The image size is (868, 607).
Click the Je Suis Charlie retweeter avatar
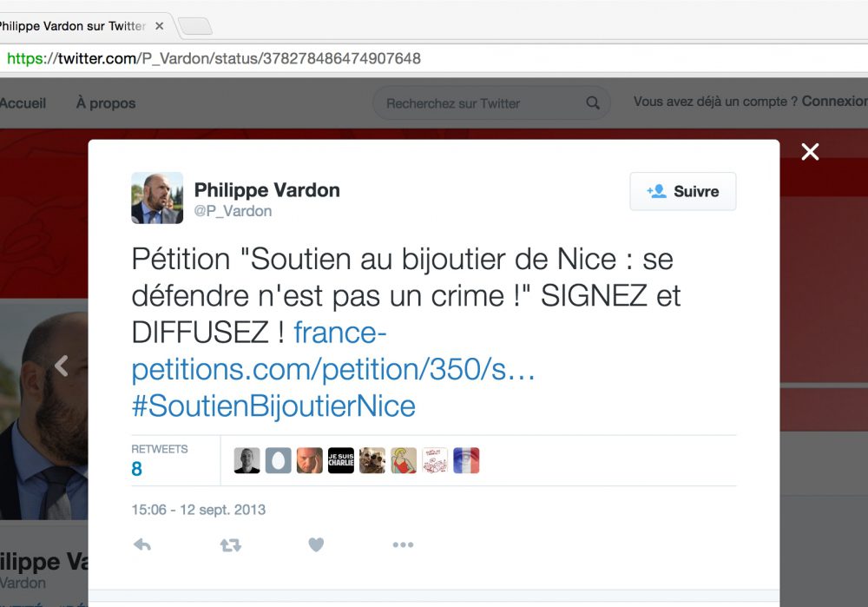(x=341, y=460)
